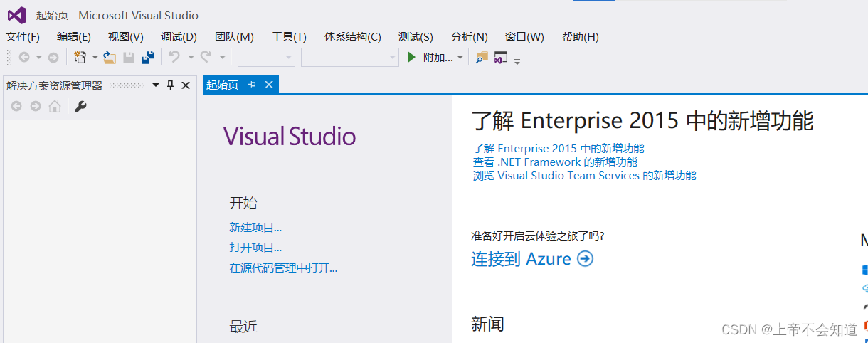This screenshot has height=343, width=868.
Task: Click the Find in Files toolbar icon
Action: pos(482,58)
